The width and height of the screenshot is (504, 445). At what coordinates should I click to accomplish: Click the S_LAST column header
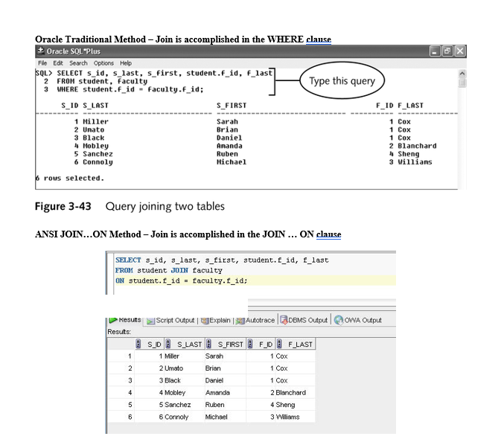[x=185, y=344]
